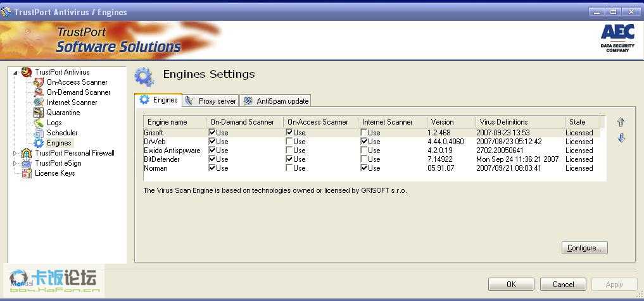644x301 pixels.
Task: Select the DrWeb engine row
Action: (x=372, y=142)
